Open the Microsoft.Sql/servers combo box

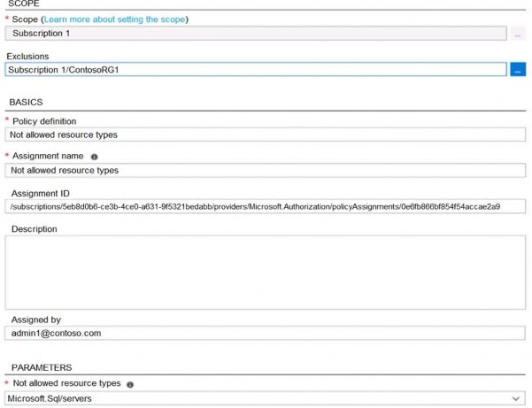coord(257,399)
